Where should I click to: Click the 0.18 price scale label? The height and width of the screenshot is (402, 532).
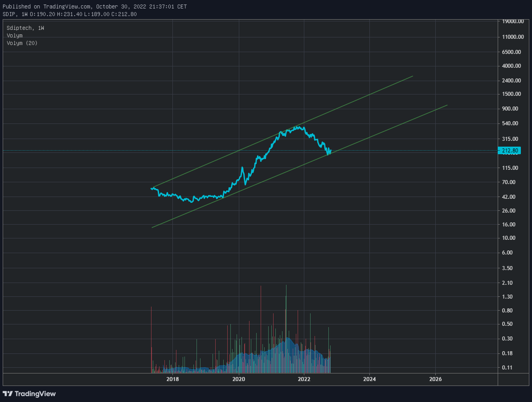(x=507, y=353)
